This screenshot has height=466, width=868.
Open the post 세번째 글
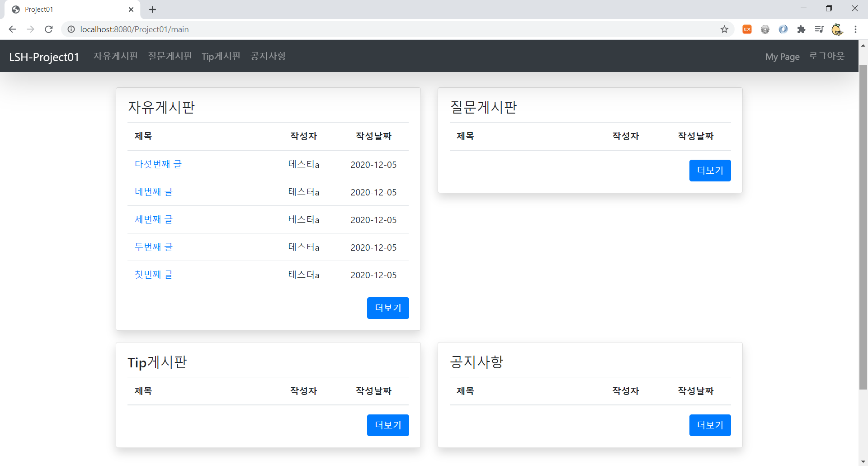point(153,219)
